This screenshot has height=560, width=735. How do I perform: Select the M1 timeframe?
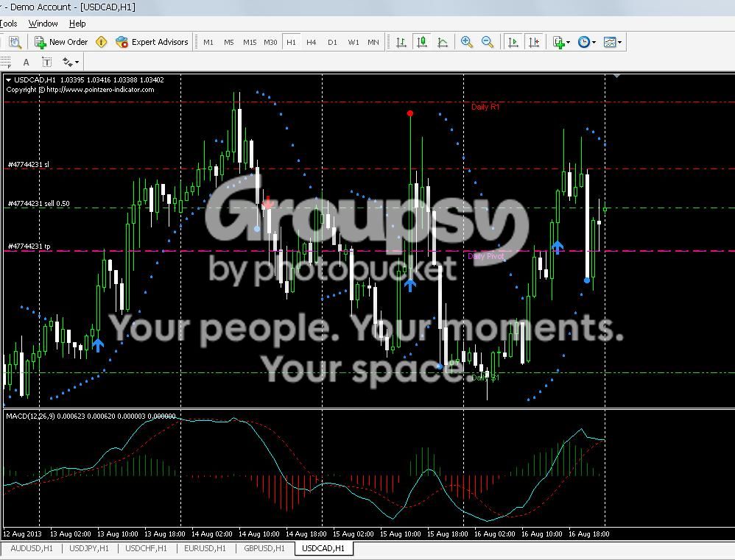point(208,42)
